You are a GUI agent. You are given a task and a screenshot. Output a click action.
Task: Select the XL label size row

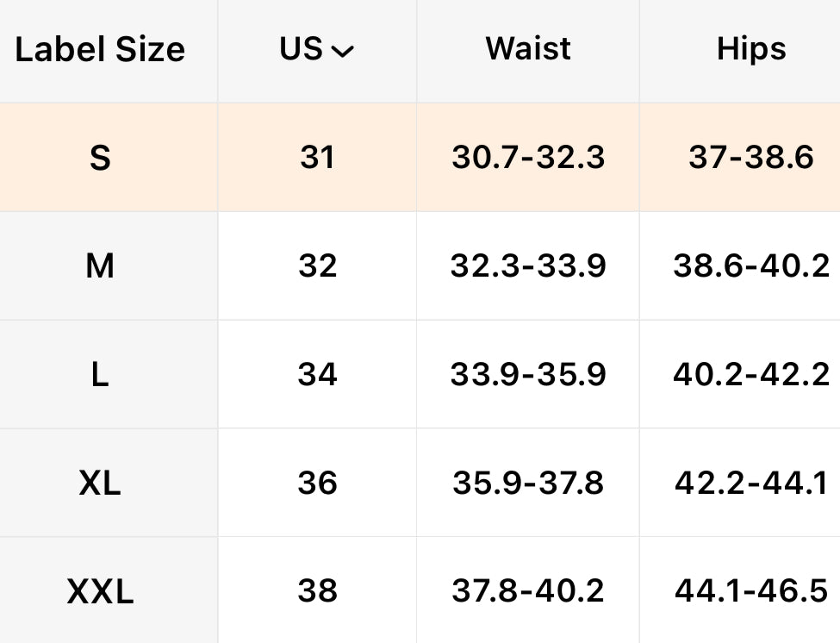click(100, 484)
